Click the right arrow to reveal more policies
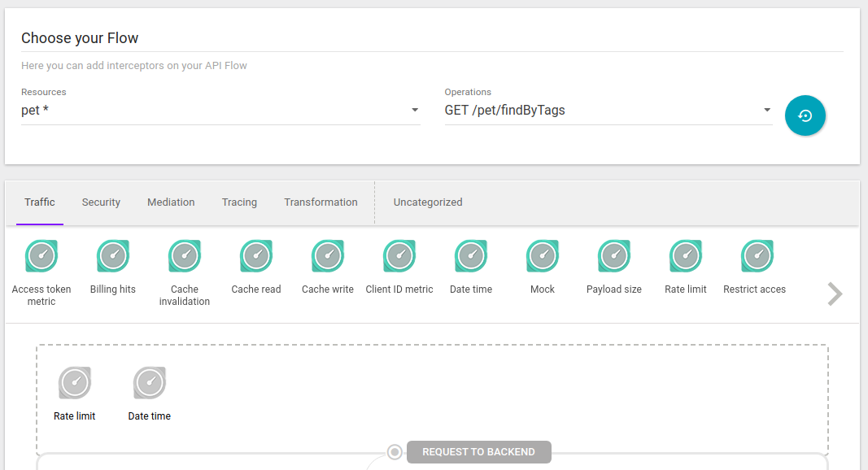This screenshot has width=868, height=470. click(x=834, y=294)
